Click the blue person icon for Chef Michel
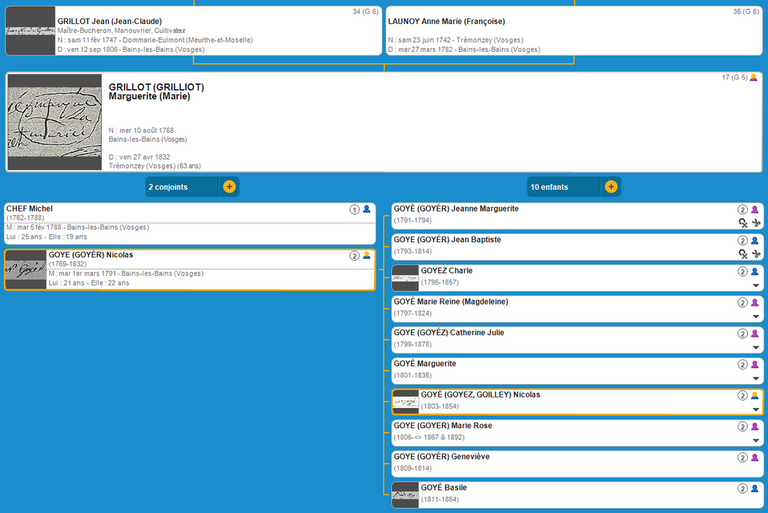Image resolution: width=768 pixels, height=513 pixels. 367,209
